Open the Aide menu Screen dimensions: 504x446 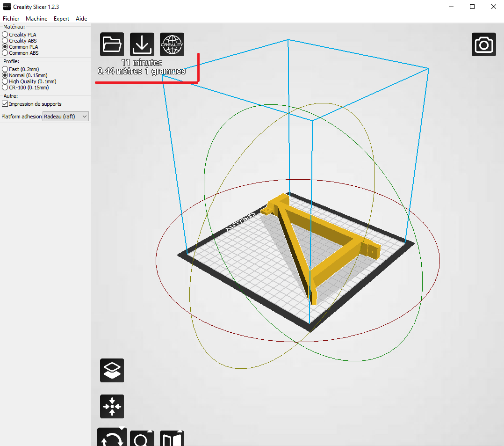point(81,19)
